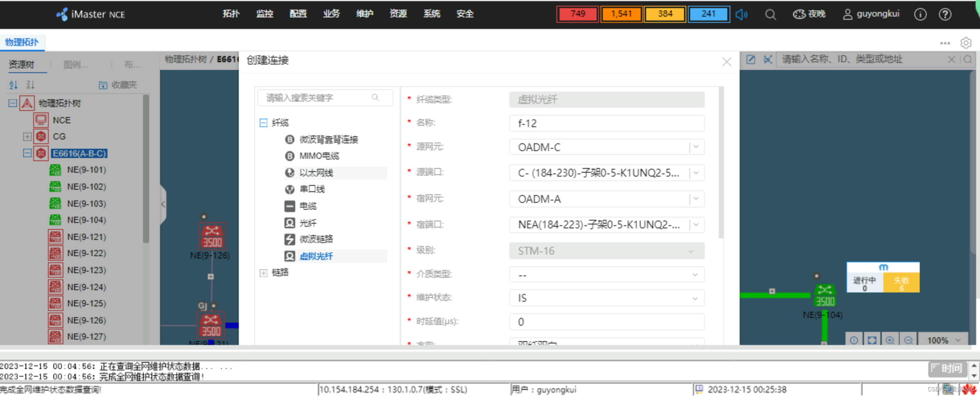Expand the 链路 tree node in the dialog
The width and height of the screenshot is (980, 396).
(264, 273)
